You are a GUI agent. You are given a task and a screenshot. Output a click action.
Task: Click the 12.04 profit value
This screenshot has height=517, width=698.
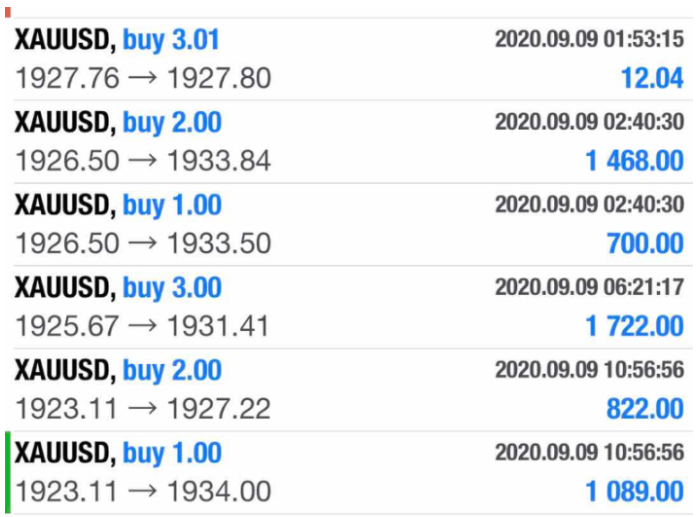(651, 78)
